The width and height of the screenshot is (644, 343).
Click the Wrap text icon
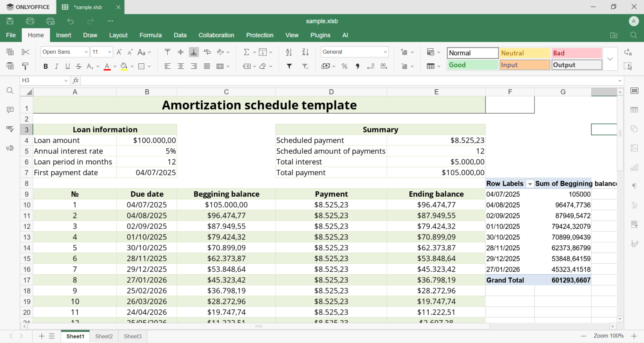point(207,52)
